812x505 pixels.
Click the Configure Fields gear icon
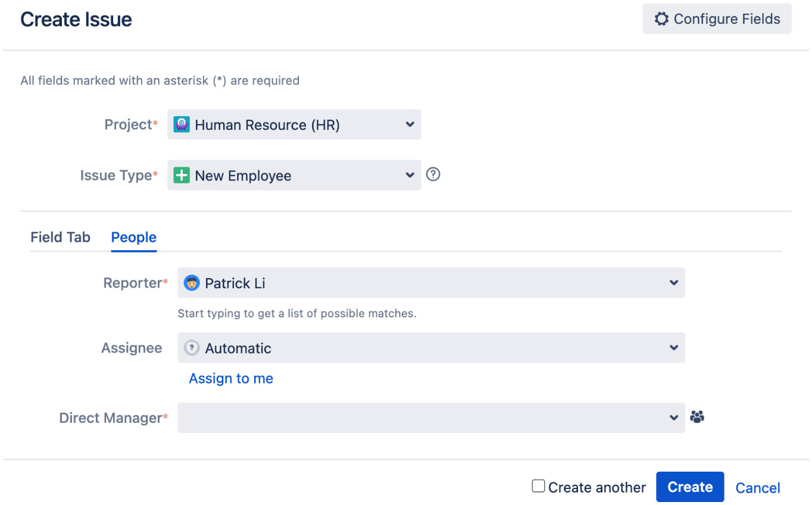pos(661,18)
